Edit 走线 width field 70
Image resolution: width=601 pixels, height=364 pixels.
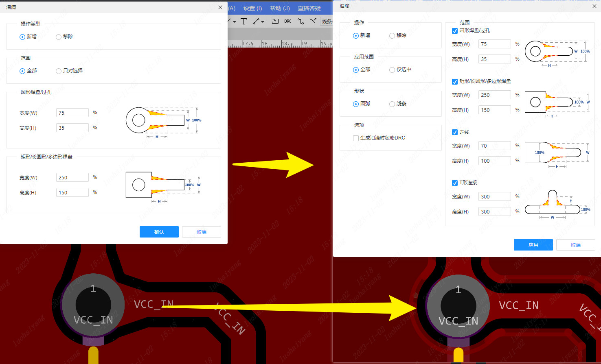(x=495, y=146)
